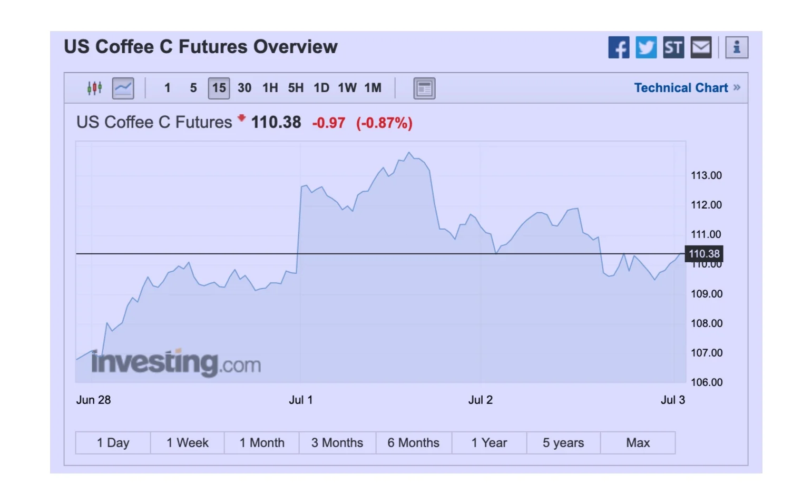
Task: Switch to the 1D interval
Action: coord(321,88)
